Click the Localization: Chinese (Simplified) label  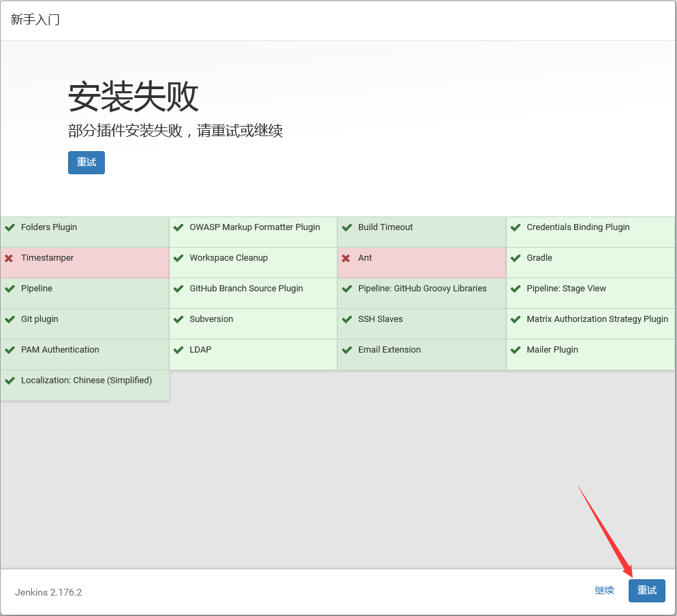click(x=86, y=380)
